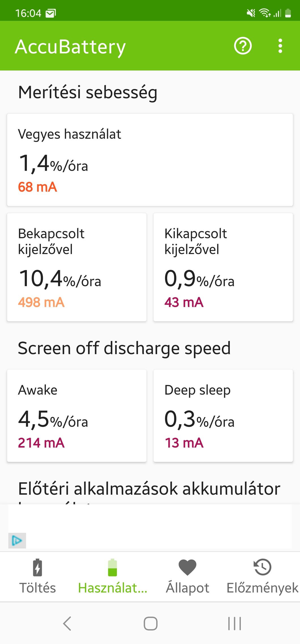This screenshot has height=644, width=300.
Task: Open the help question mark icon
Action: coord(243,46)
